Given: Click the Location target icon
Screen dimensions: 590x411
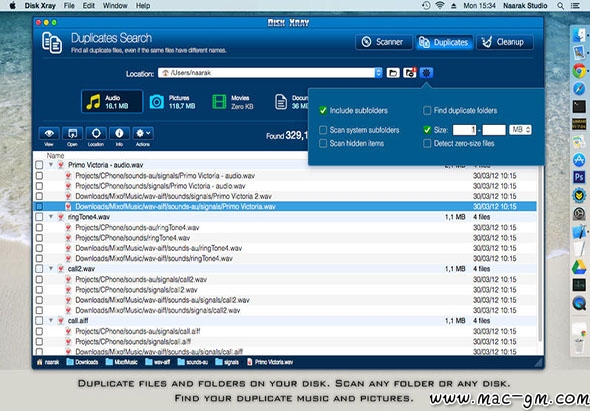Looking at the screenshot, I should (x=96, y=133).
